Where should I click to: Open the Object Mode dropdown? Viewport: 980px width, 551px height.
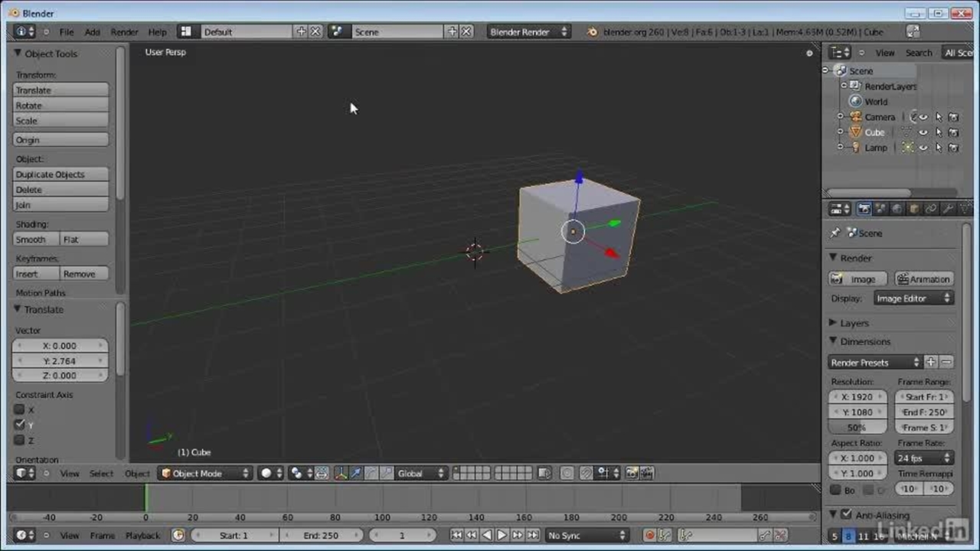point(204,474)
